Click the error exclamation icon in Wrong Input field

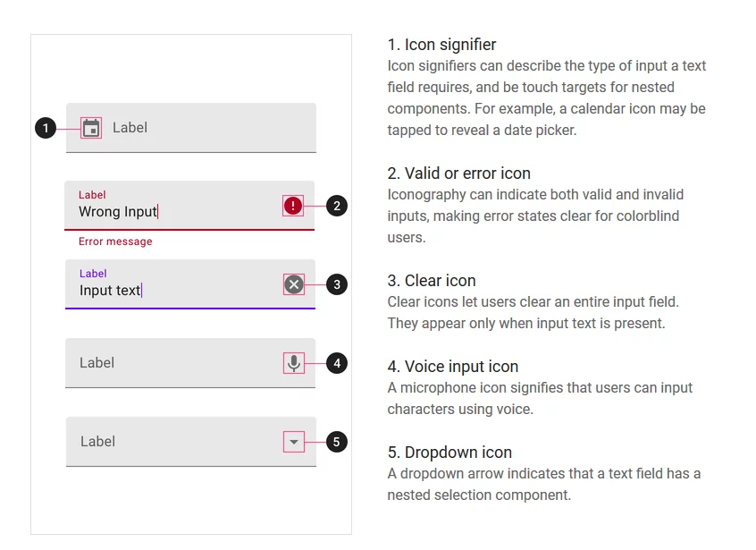[294, 205]
